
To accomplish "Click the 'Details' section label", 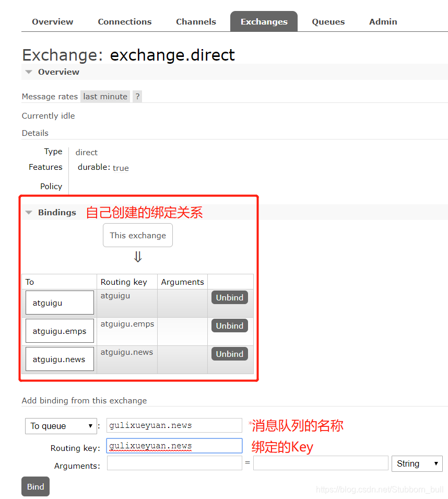I will point(35,133).
